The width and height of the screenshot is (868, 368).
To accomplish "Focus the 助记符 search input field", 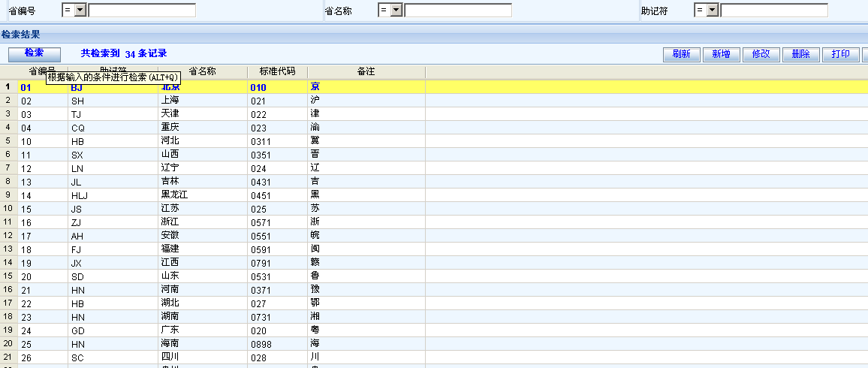I will pos(774,11).
